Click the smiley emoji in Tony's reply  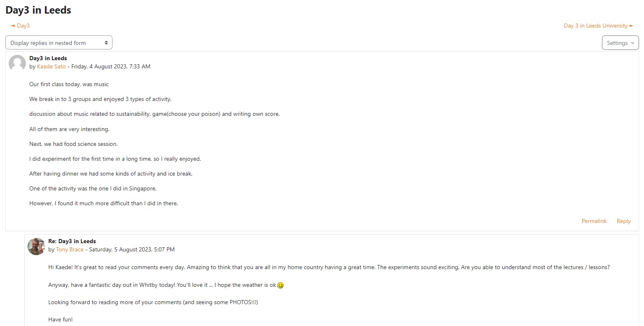point(281,285)
